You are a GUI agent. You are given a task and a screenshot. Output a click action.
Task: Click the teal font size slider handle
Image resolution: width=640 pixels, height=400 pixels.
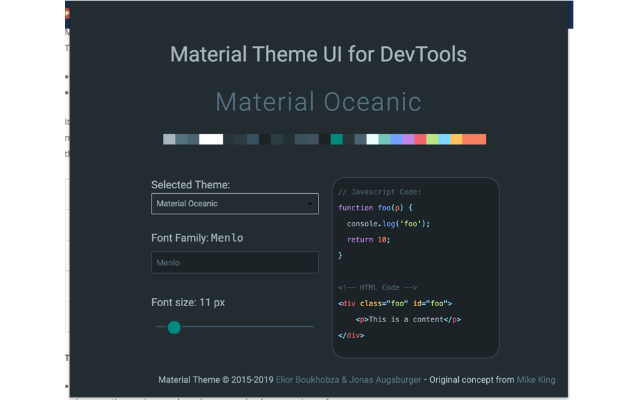coord(174,327)
